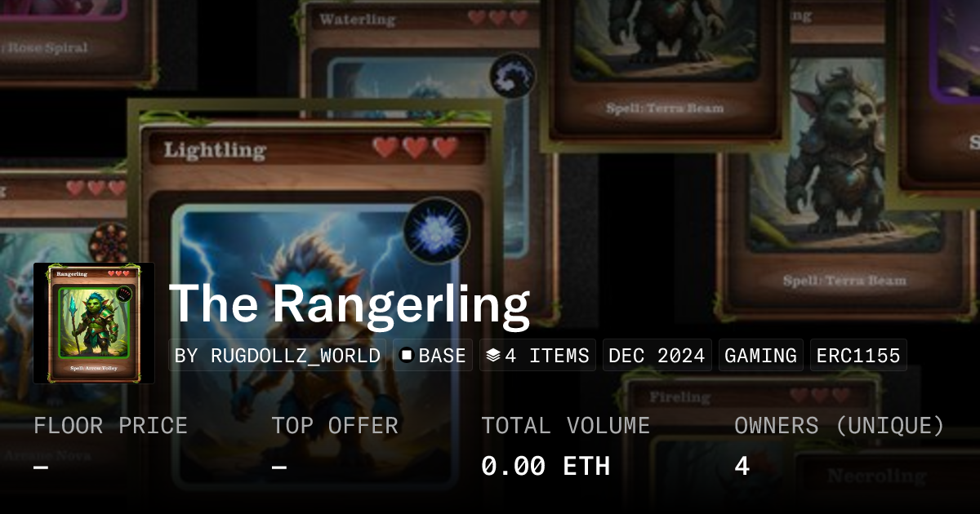This screenshot has height=514, width=980.
Task: Click the Lightling card's hearts icons
Action: click(x=416, y=148)
